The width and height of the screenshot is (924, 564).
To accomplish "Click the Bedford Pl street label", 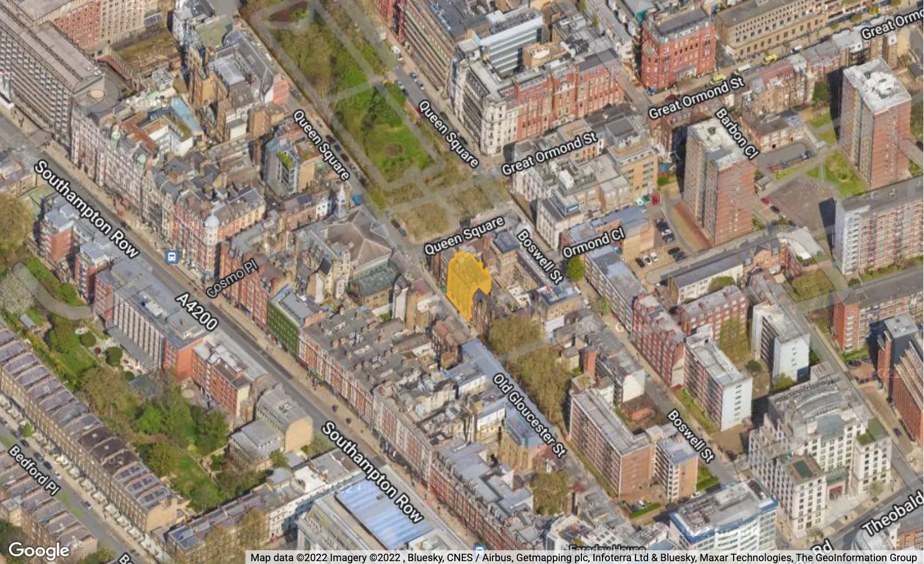I will [34, 470].
